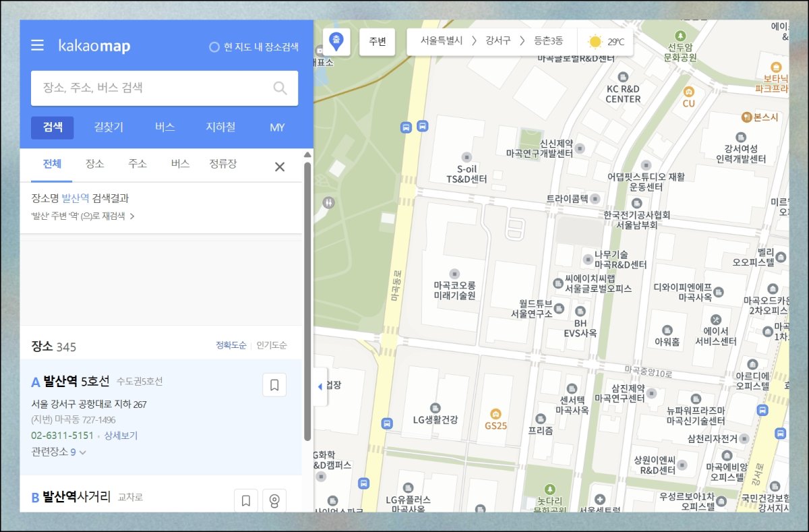The image size is (809, 532).
Task: Select the LG생활건강 building marker
Action: pyautogui.click(x=435, y=408)
